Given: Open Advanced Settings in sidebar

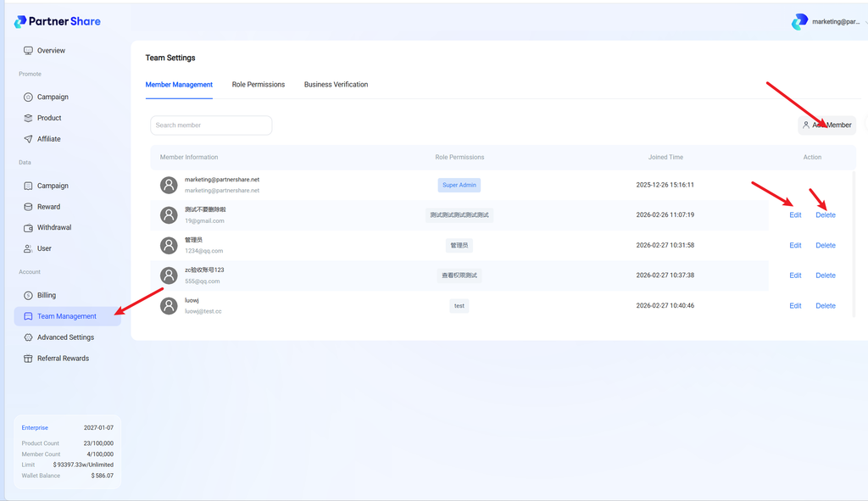Looking at the screenshot, I should click(x=67, y=337).
